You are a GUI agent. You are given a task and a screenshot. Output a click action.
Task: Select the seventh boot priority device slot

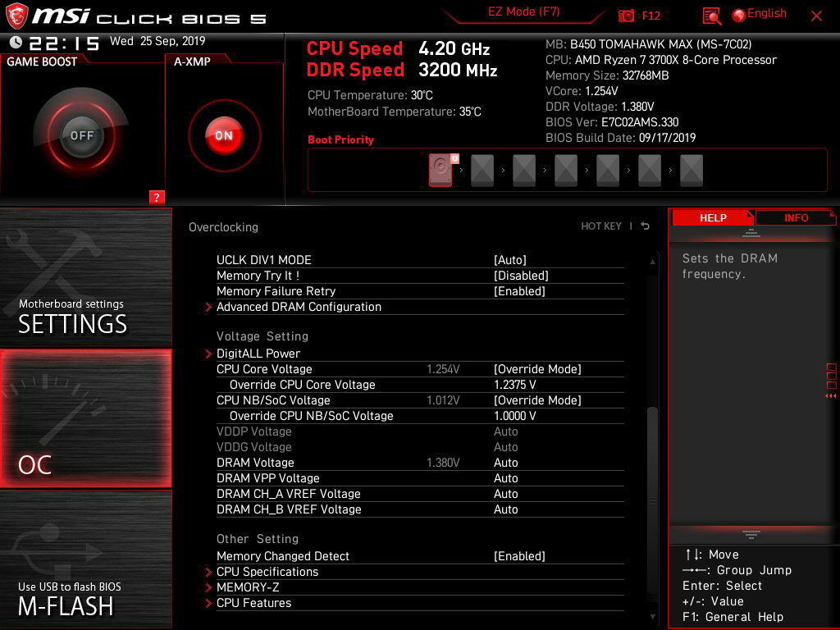pos(691,171)
